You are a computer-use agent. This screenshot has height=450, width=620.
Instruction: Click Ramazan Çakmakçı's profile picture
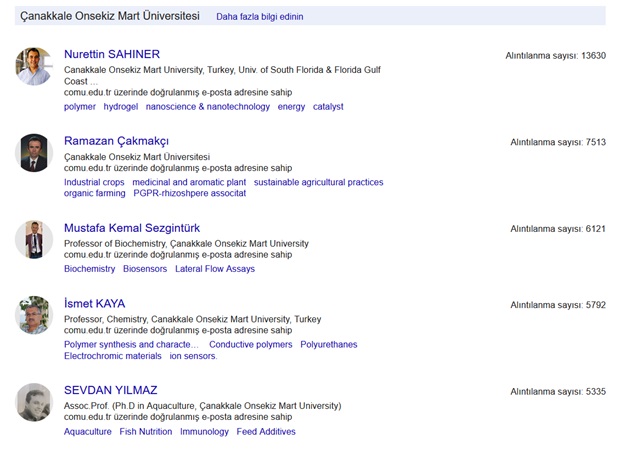coord(34,153)
